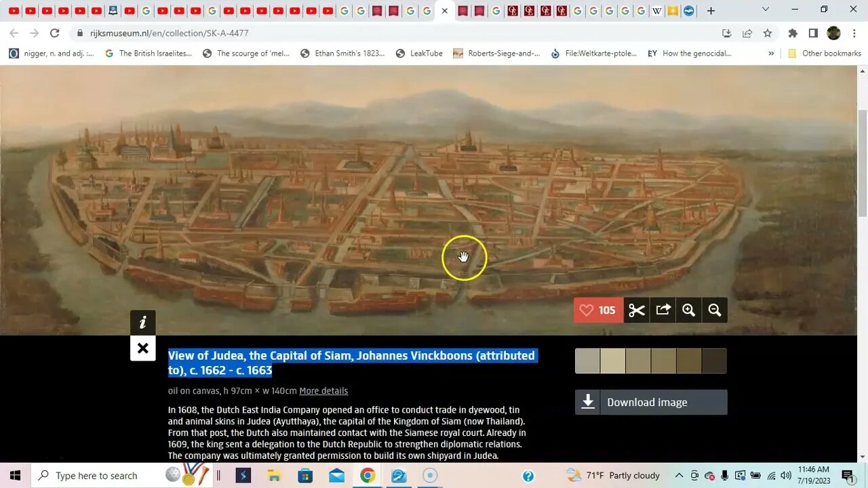Go forward in browser history
Screen dimensions: 868x488
[34, 33]
